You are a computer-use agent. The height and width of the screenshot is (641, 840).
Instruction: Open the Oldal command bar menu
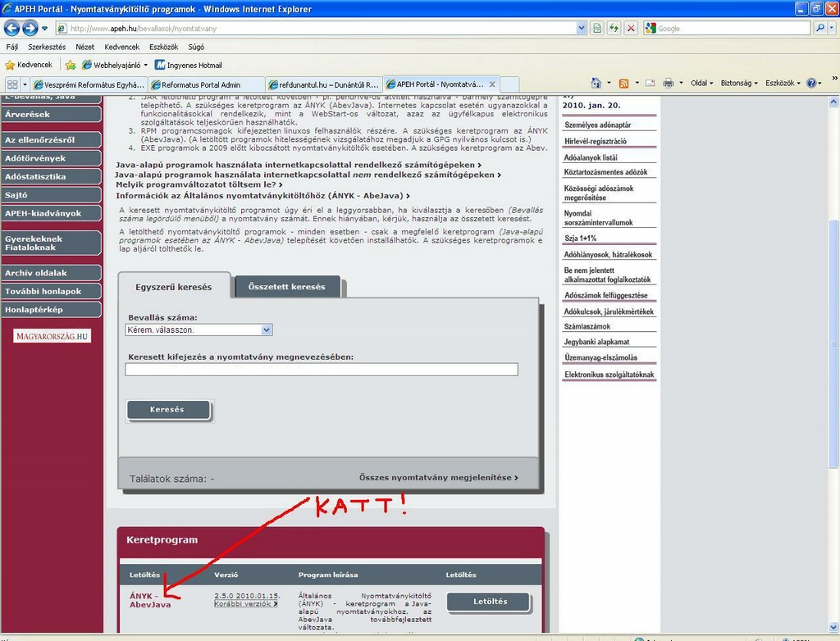[702, 83]
